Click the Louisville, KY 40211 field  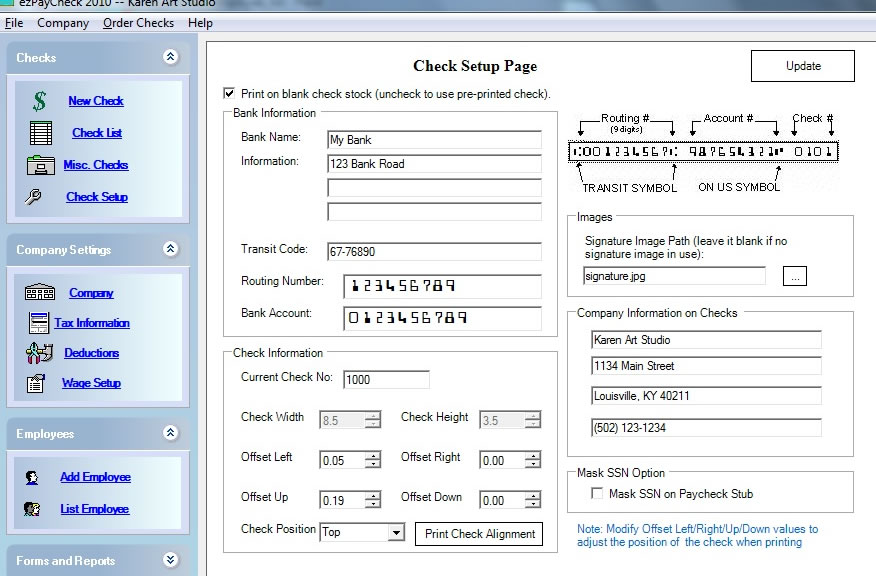pos(706,396)
